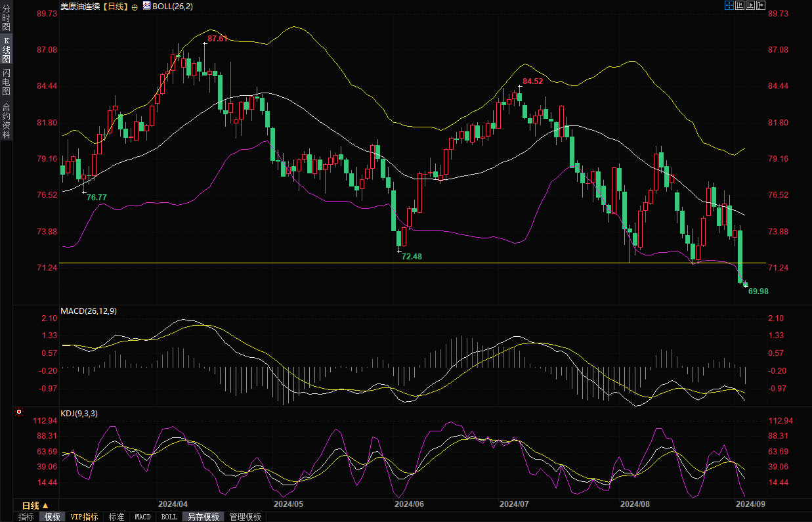Click the blue crosshair cursor icon

(729, 5)
